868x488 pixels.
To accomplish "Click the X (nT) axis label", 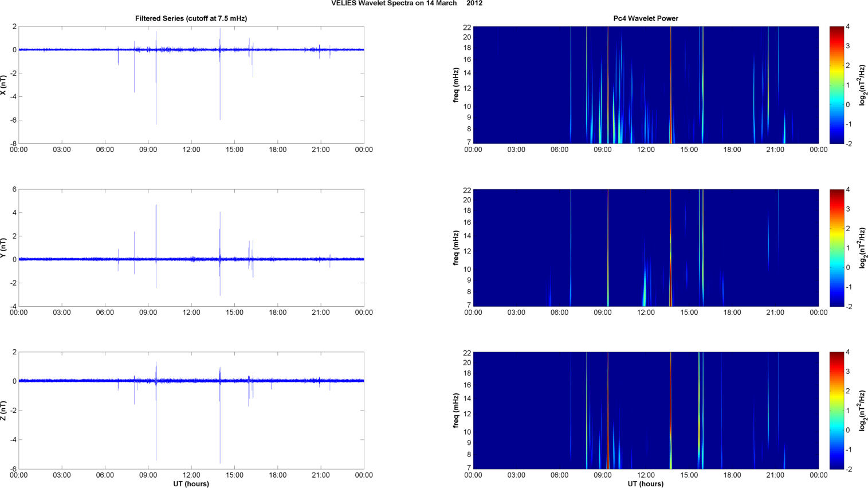I will [3, 85].
